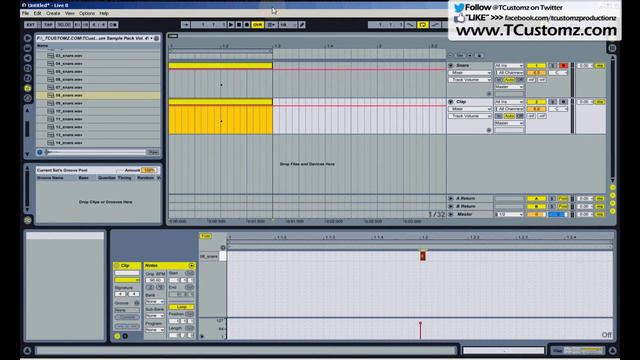Toggle the EXT sync button
640x360 pixels.
tap(31, 25)
